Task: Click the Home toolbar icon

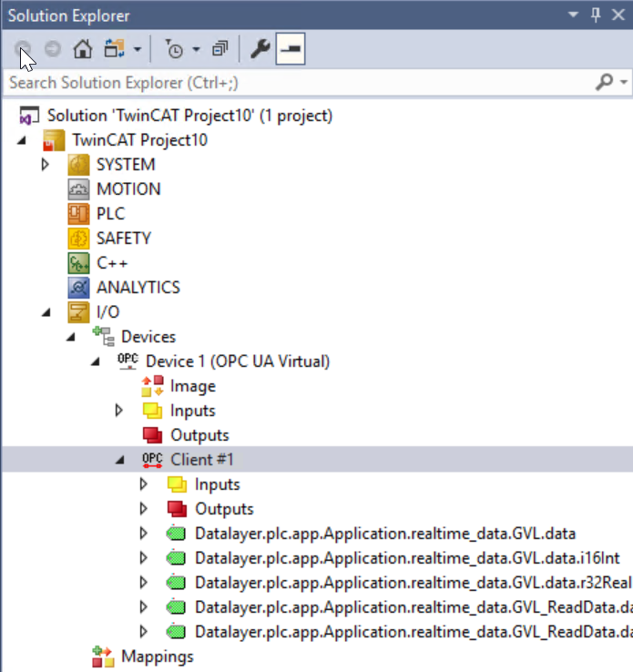Action: click(x=82, y=49)
